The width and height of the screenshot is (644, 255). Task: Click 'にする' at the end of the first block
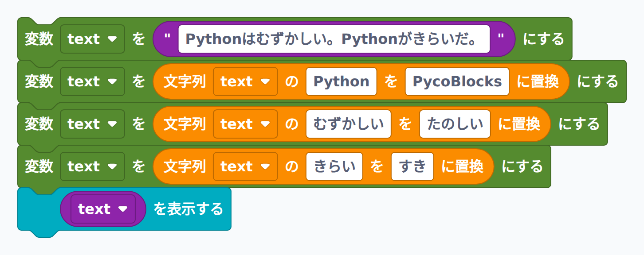(x=543, y=39)
